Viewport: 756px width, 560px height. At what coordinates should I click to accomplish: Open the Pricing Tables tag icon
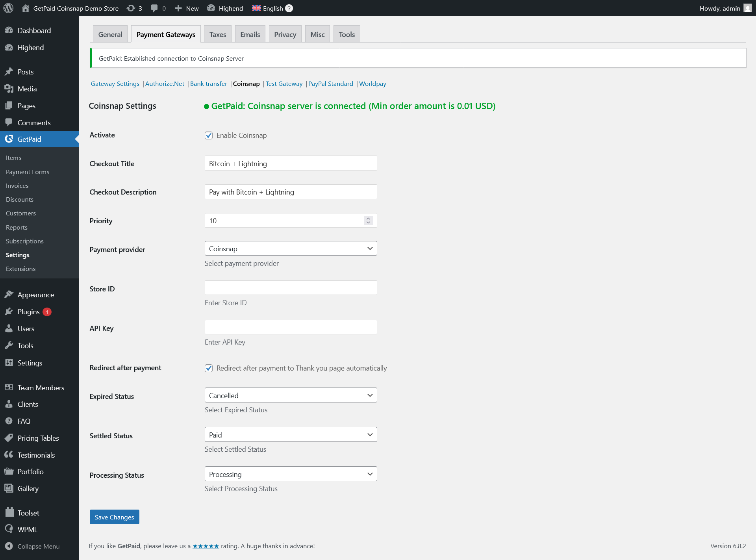point(9,438)
